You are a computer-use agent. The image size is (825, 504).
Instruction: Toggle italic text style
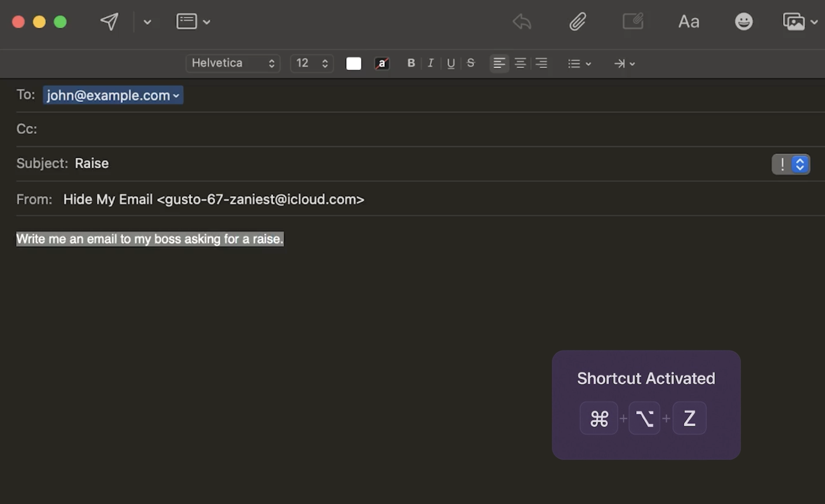click(431, 63)
